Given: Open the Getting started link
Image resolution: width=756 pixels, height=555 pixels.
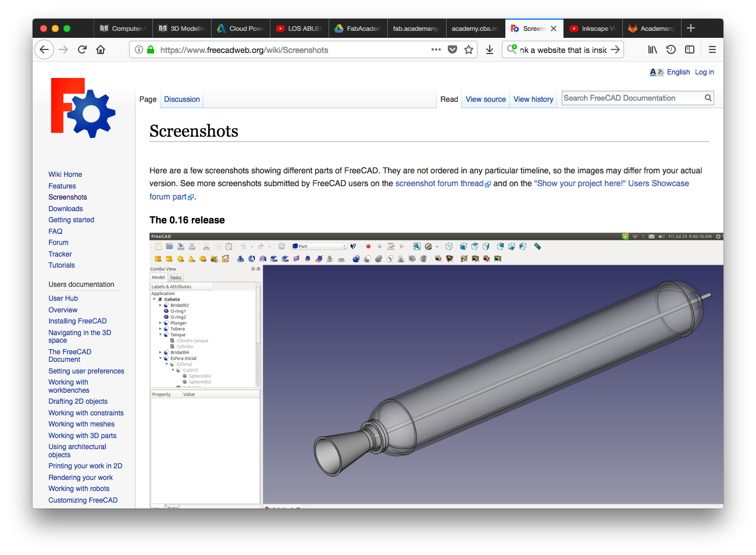Looking at the screenshot, I should pyautogui.click(x=71, y=220).
